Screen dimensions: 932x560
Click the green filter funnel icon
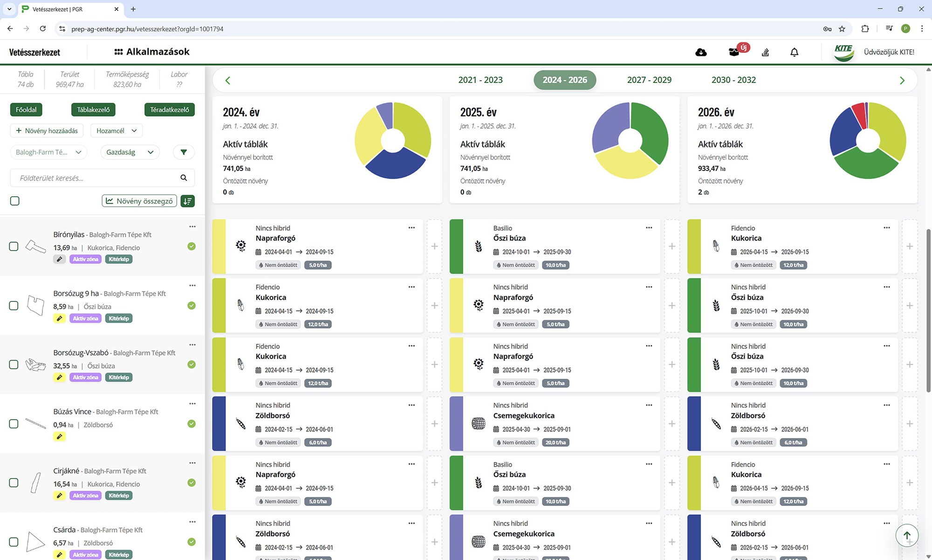click(x=184, y=152)
